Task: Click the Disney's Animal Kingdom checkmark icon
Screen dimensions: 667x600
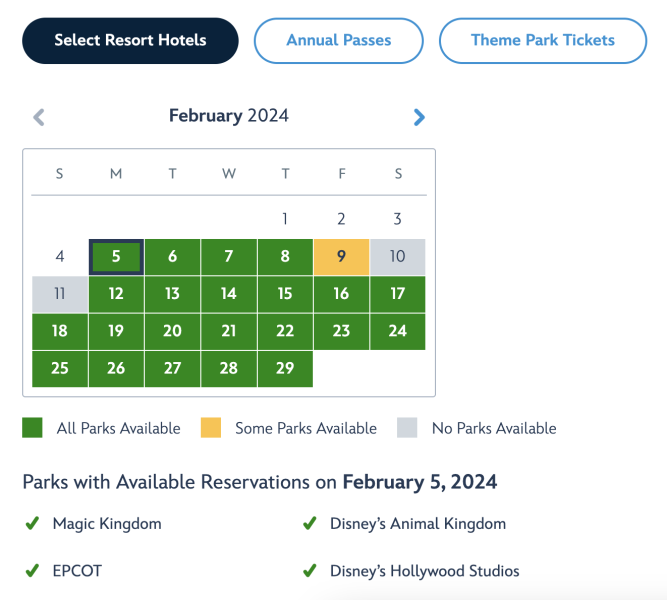Action: point(310,523)
